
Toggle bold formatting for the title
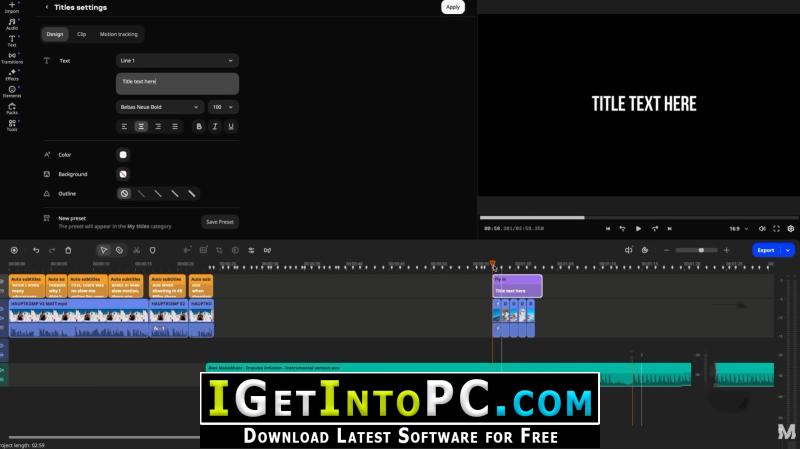(199, 127)
